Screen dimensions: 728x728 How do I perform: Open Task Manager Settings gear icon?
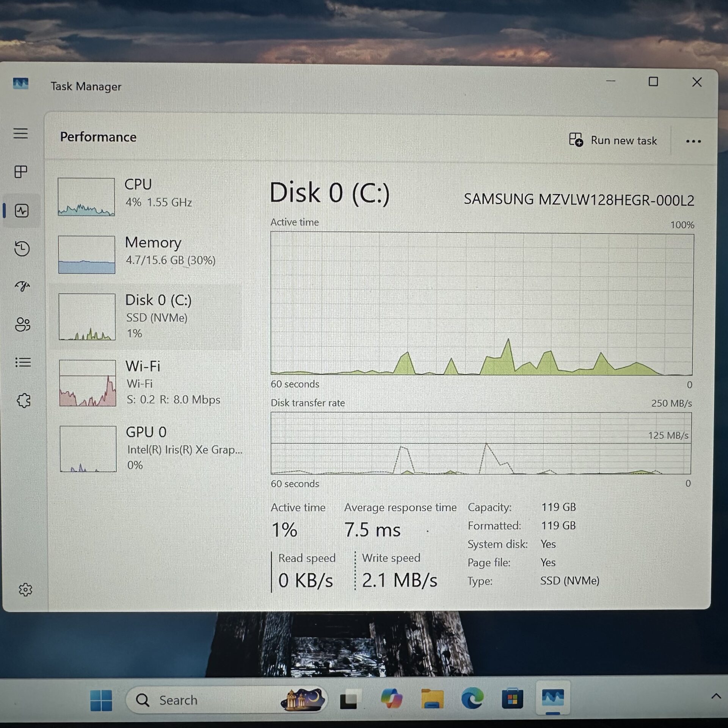click(x=25, y=590)
